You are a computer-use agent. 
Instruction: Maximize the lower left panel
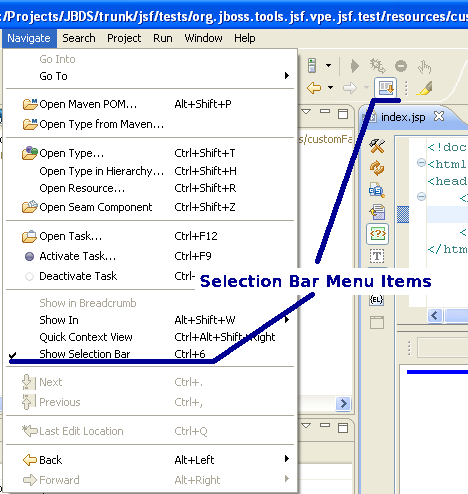(x=343, y=428)
